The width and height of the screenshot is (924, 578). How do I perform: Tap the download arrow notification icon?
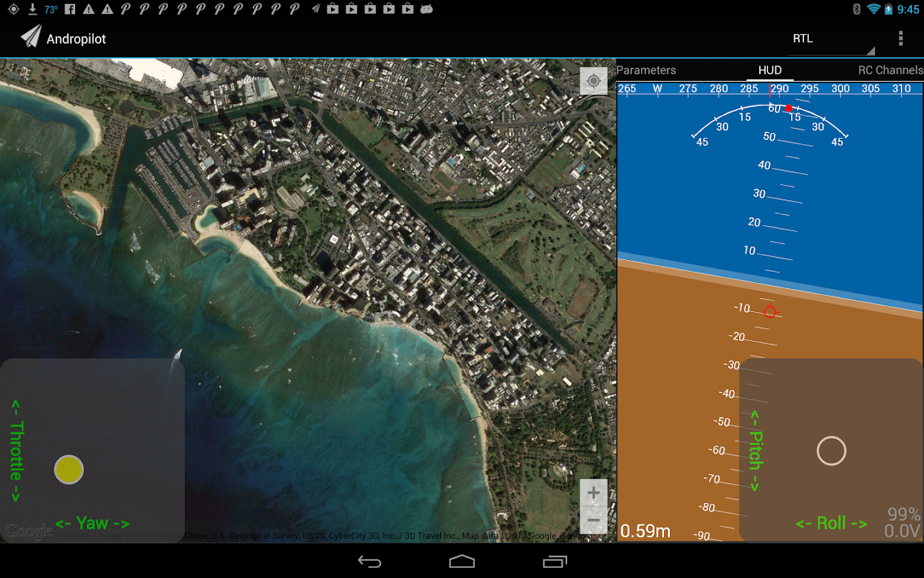point(32,9)
